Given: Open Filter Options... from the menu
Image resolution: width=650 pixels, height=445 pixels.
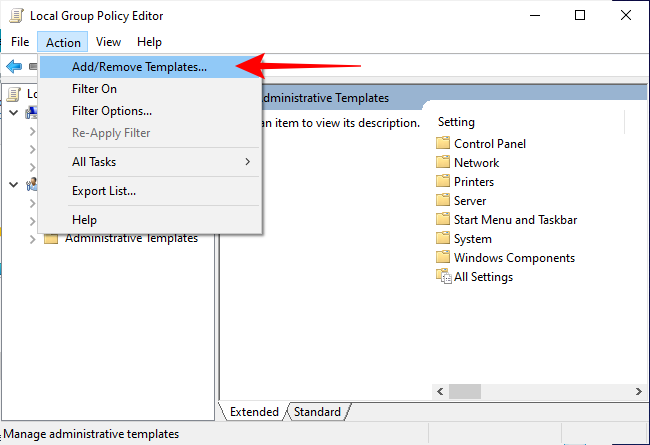Looking at the screenshot, I should (x=151, y=111).
